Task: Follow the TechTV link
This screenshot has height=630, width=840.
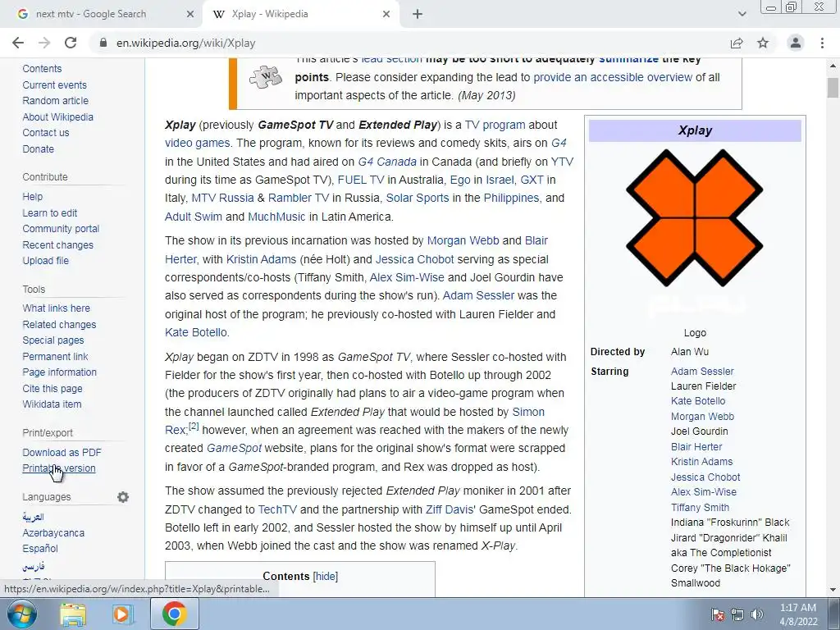Action: (277, 509)
